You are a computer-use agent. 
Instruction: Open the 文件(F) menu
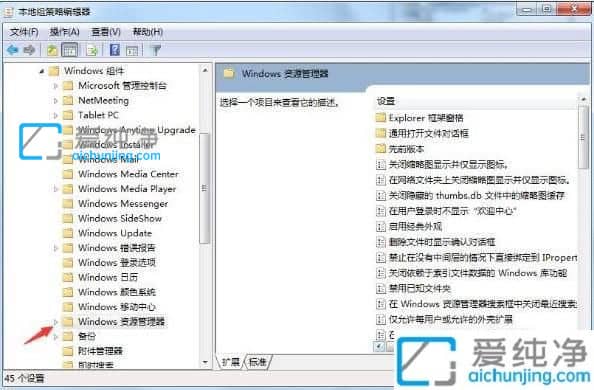click(x=24, y=32)
